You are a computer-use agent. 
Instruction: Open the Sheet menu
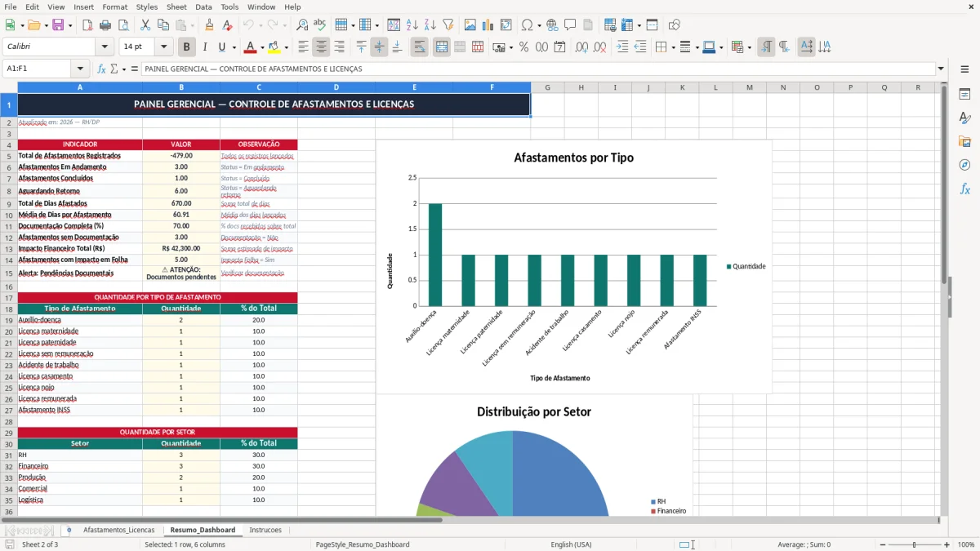click(x=176, y=7)
